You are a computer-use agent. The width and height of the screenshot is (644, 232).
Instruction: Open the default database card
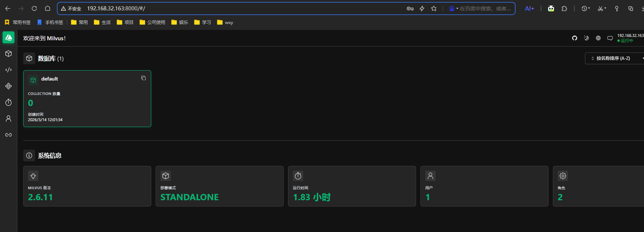tap(87, 99)
